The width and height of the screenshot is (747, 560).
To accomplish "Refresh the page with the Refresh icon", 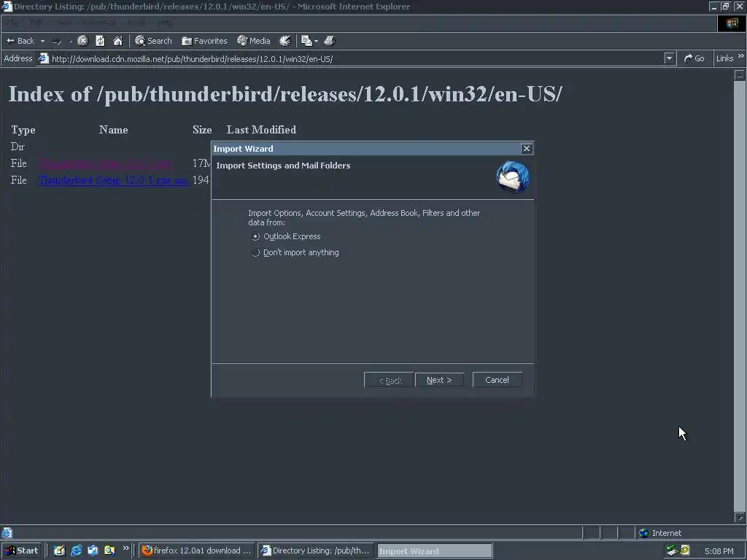I will point(100,41).
